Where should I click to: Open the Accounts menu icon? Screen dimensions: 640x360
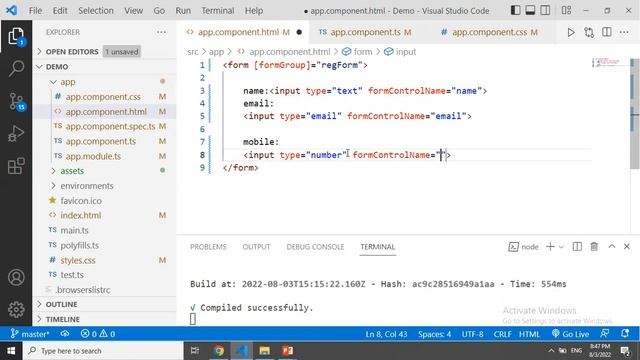16,278
